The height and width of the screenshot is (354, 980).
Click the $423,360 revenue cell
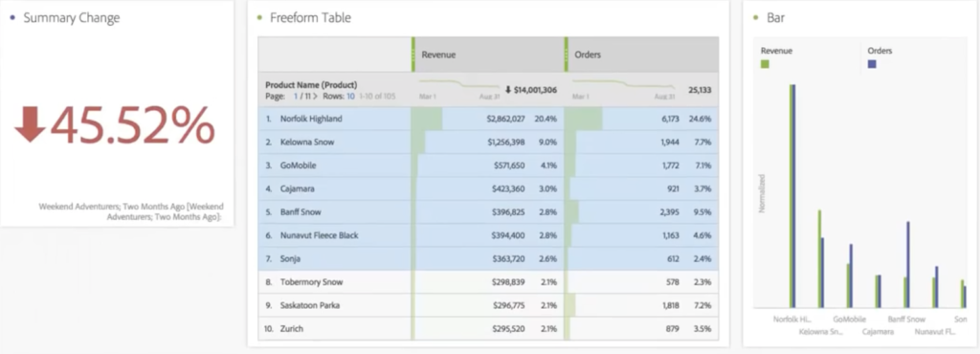(508, 188)
